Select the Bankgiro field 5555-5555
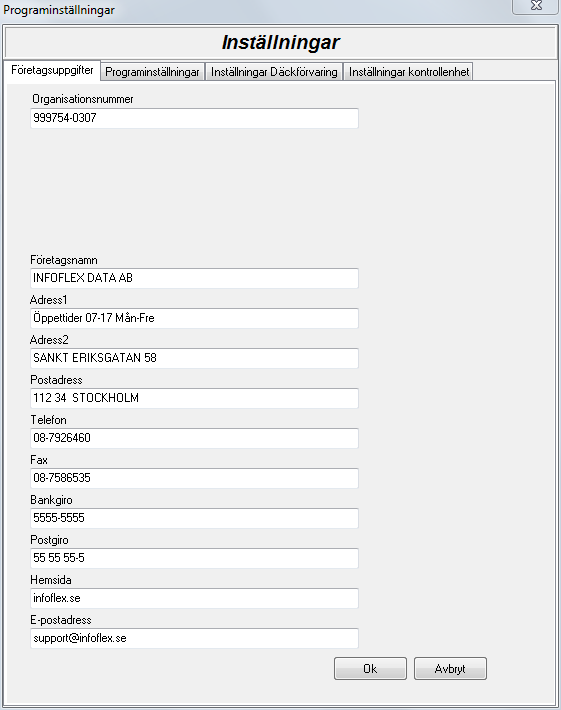 click(194, 518)
